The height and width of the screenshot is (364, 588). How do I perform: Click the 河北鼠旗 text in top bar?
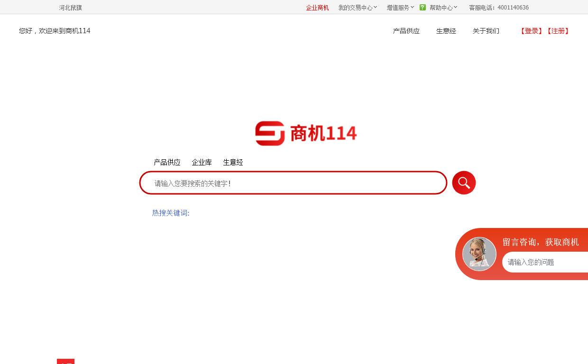click(x=70, y=8)
